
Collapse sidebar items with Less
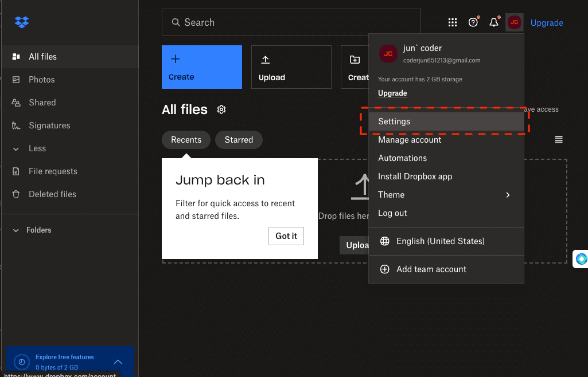point(70,148)
